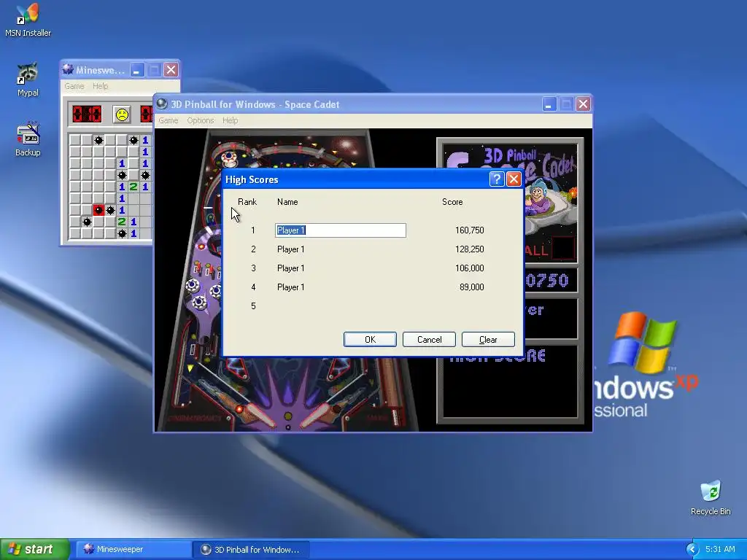Screen dimensions: 747x560
Task: Click the green 2 tile next to two 1s
Action: click(x=133, y=187)
